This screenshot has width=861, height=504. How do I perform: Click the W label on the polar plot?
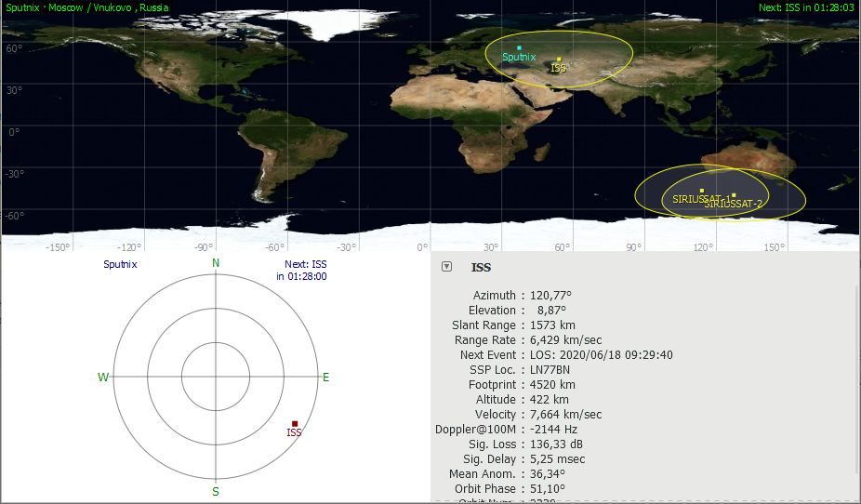pos(103,378)
